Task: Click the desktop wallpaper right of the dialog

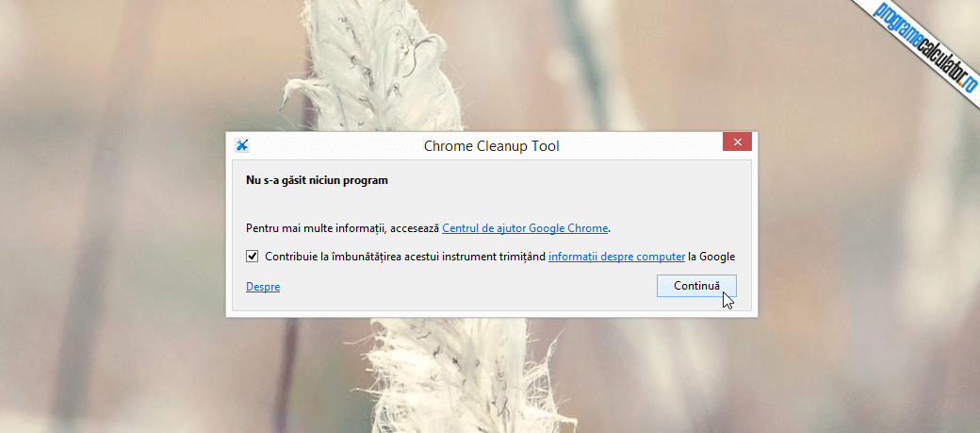Action: [x=867, y=236]
